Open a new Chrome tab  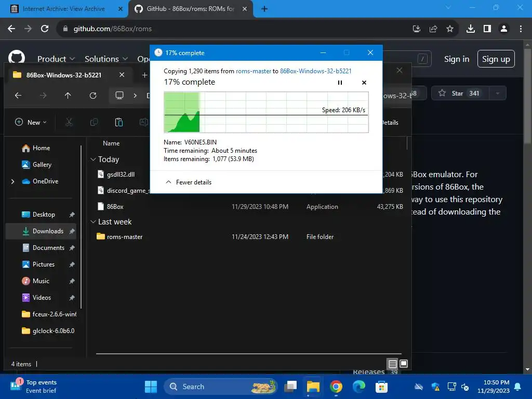point(264,9)
